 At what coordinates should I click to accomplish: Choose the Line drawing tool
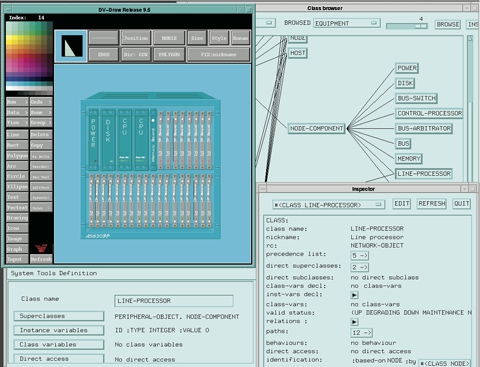[x=17, y=134]
